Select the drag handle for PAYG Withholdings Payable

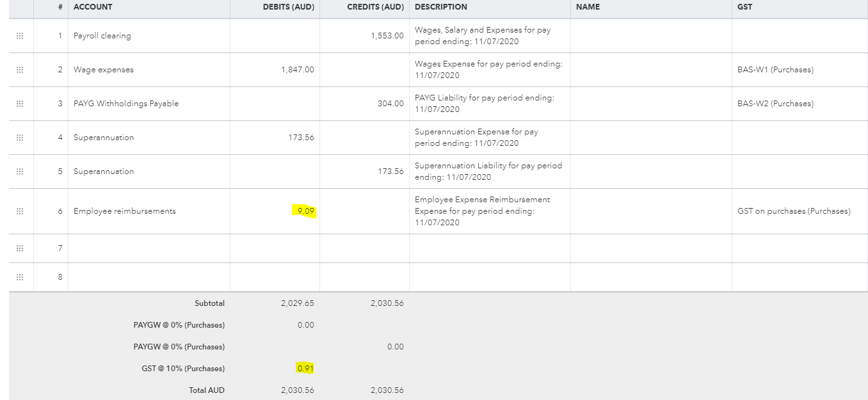tap(20, 104)
